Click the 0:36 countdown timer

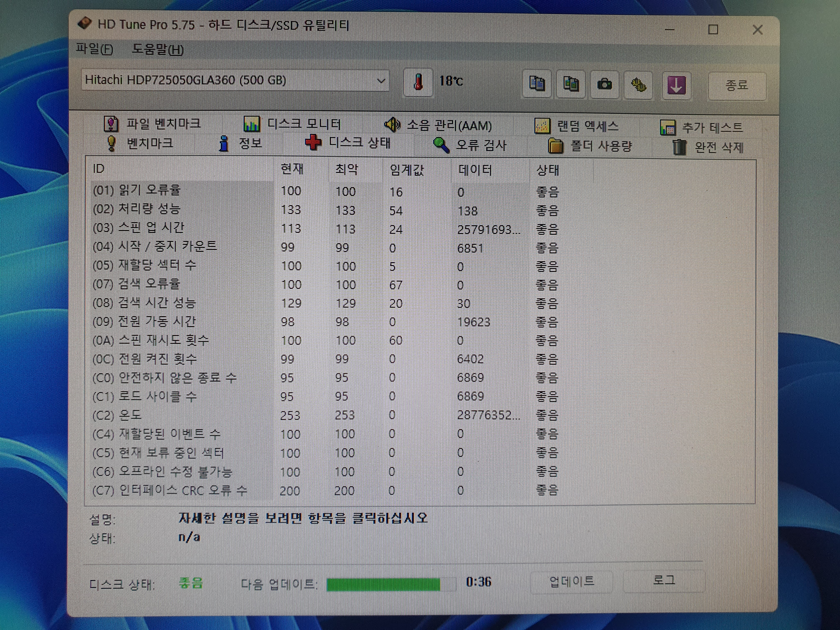coord(479,582)
